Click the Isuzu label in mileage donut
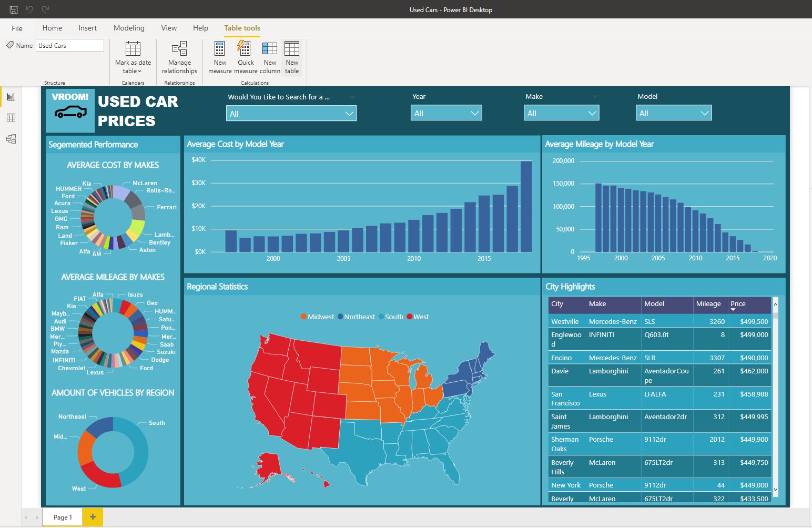This screenshot has width=812, height=528. (x=135, y=295)
